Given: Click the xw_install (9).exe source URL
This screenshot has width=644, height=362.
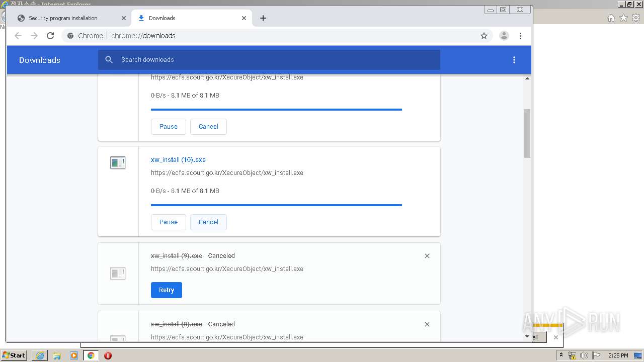Looking at the screenshot, I should (227, 269).
